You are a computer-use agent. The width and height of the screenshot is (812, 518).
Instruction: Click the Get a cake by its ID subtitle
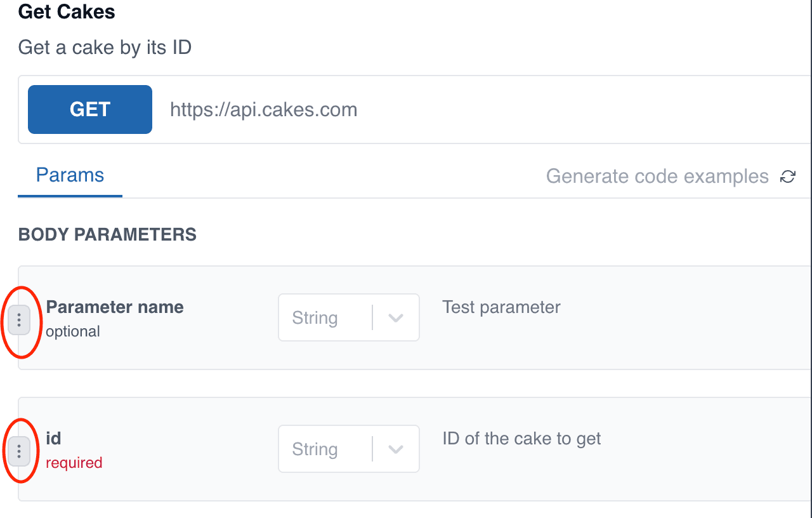pos(105,47)
